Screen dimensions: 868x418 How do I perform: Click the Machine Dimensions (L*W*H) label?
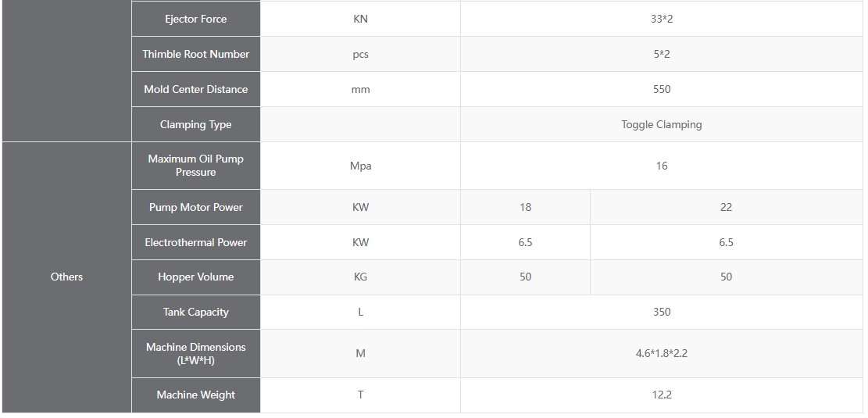tap(195, 353)
